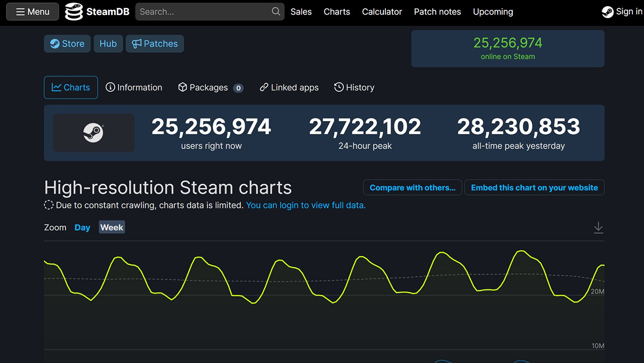Click the Steam app logo thumbnail

(x=94, y=133)
